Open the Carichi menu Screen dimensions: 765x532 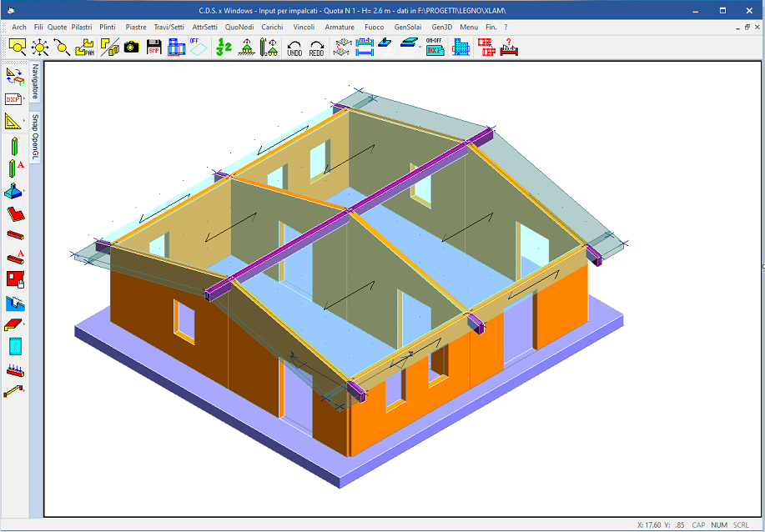pos(272,27)
